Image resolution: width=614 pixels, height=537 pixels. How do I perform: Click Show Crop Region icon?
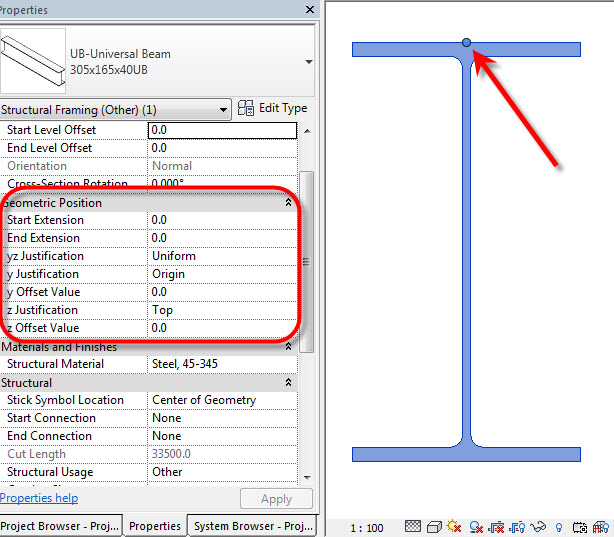(x=517, y=527)
